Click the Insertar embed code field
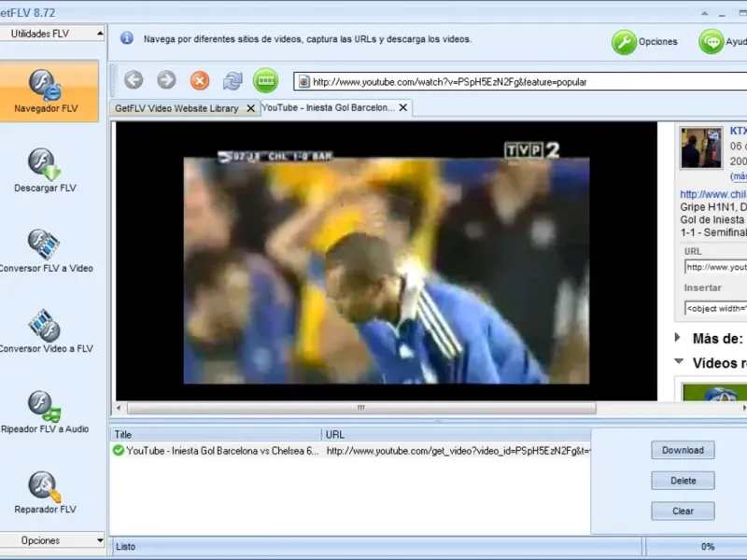The height and width of the screenshot is (560, 747). (x=715, y=308)
